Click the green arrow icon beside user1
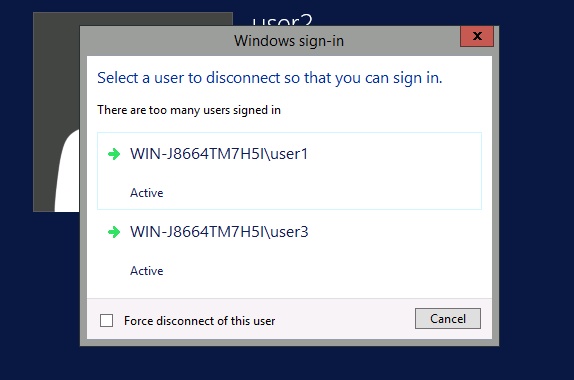 (114, 154)
